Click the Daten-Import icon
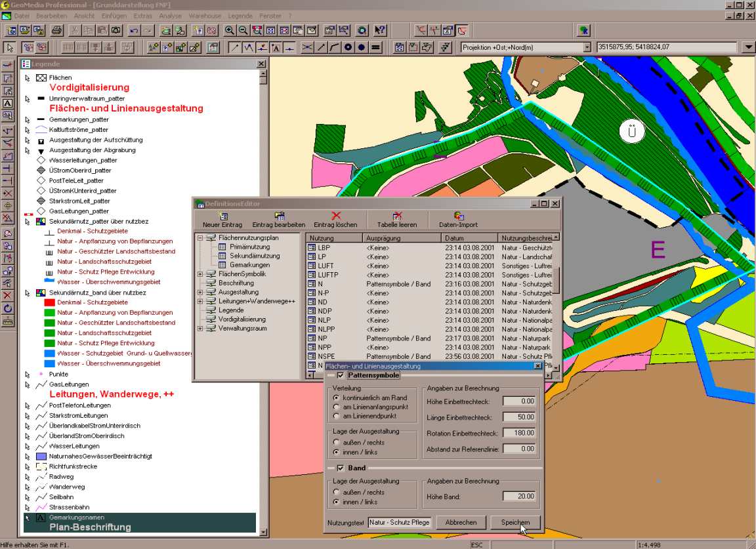 click(458, 216)
